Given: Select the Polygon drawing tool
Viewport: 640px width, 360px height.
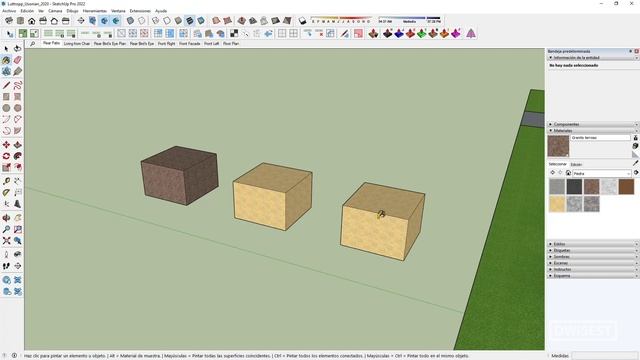Looking at the screenshot, I should point(18,108).
